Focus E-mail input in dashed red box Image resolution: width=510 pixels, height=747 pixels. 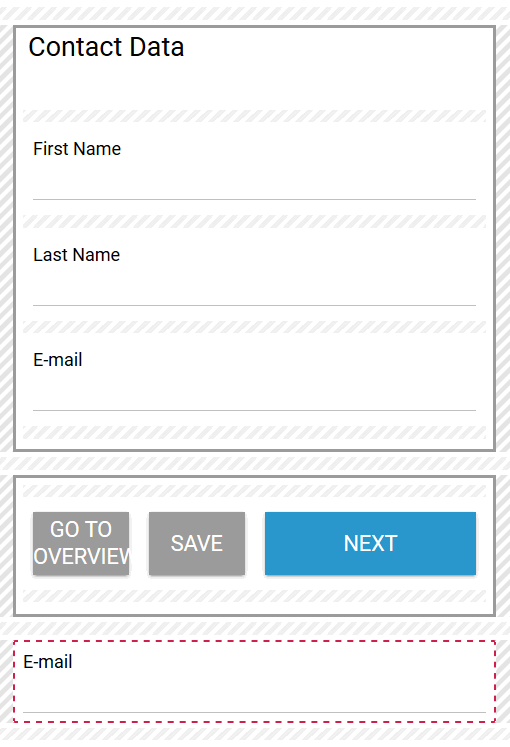click(x=254, y=697)
